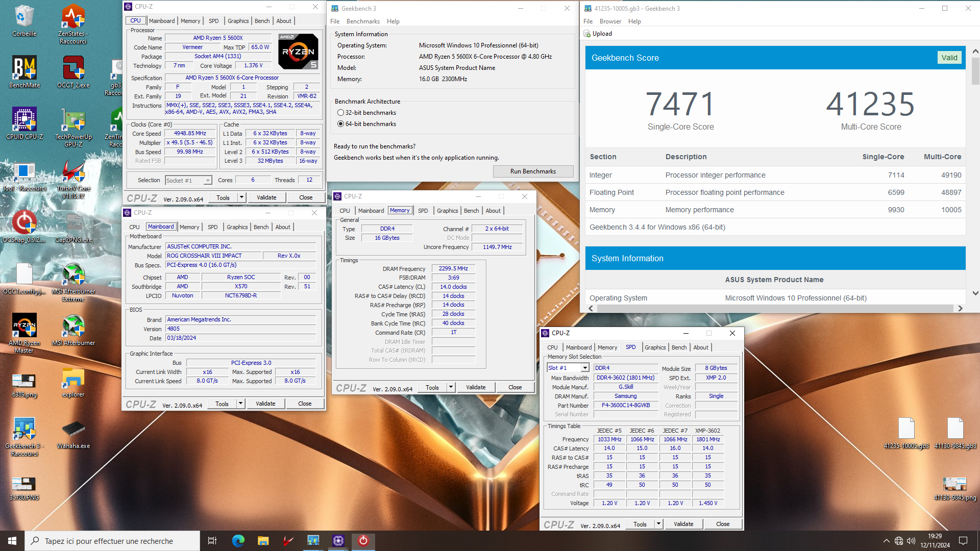Switch to Bench tab in CPU-Z CPU window
Viewport: 980px width, 551px height.
[262, 21]
